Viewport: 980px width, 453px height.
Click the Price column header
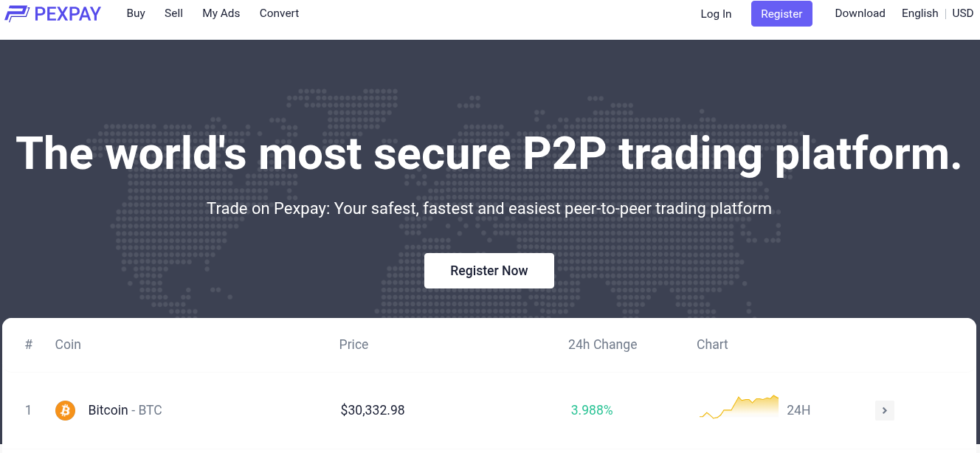tap(353, 345)
